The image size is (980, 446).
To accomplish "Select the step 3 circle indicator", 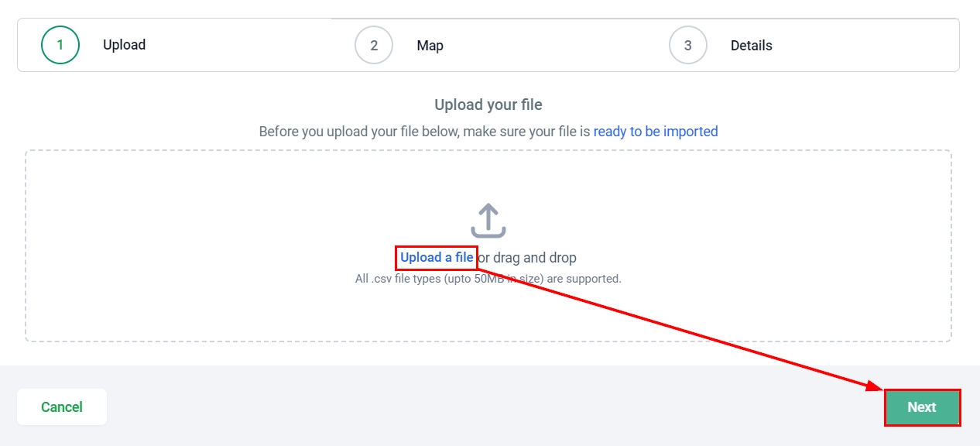I will [688, 45].
